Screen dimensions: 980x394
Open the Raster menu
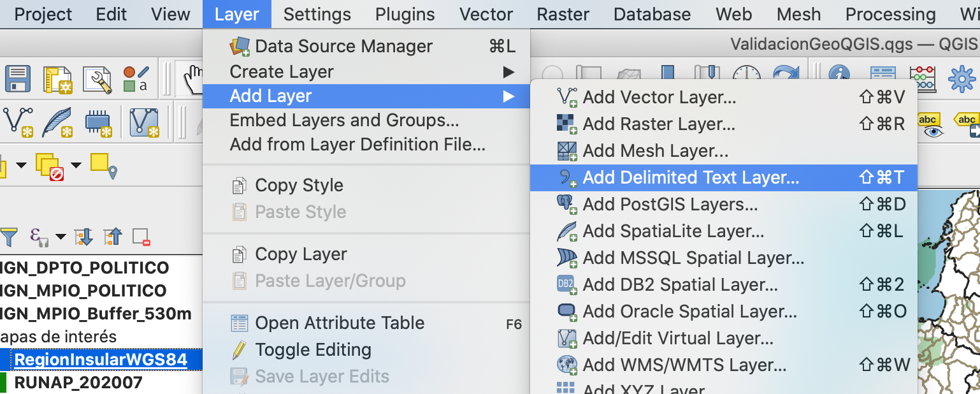pyautogui.click(x=563, y=14)
